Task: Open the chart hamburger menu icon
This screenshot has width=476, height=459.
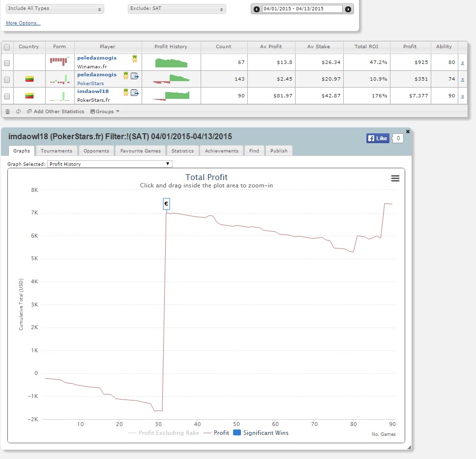Action: tap(395, 178)
